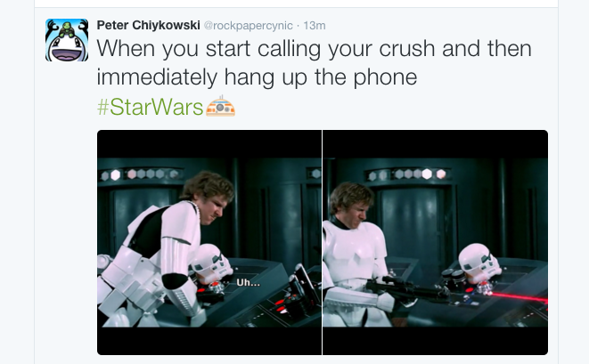Click the white divider between the two images

click(x=322, y=242)
